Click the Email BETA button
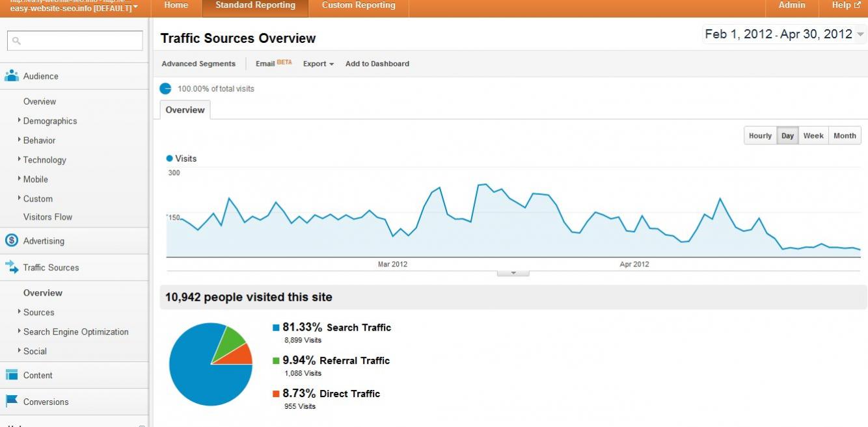 (273, 64)
